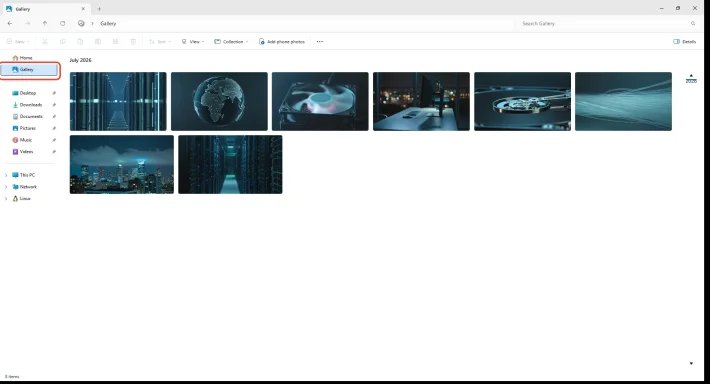Expand the Linux tree node
710x384 pixels.
pyautogui.click(x=6, y=199)
